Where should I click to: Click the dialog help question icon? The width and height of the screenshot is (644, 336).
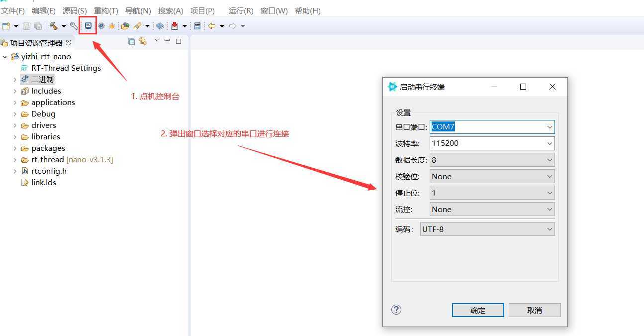click(396, 310)
